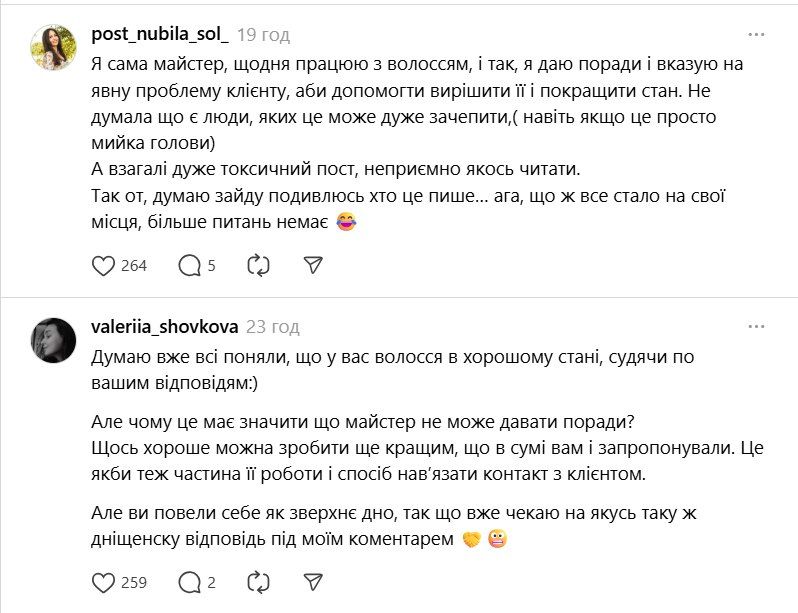
Task: Like post_nubila_sol_'s comment with the heart icon
Action: pyautogui.click(x=104, y=265)
